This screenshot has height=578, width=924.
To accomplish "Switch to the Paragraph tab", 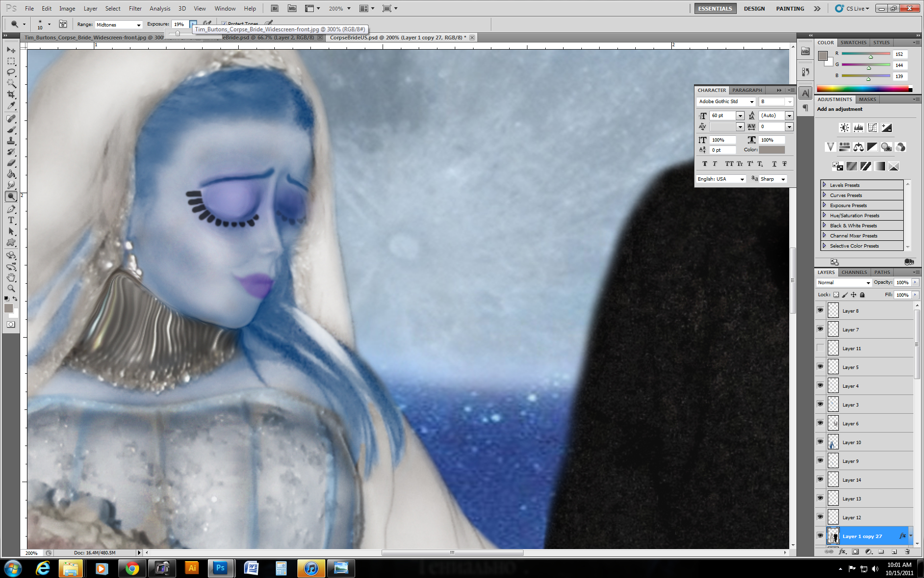I will pos(747,90).
